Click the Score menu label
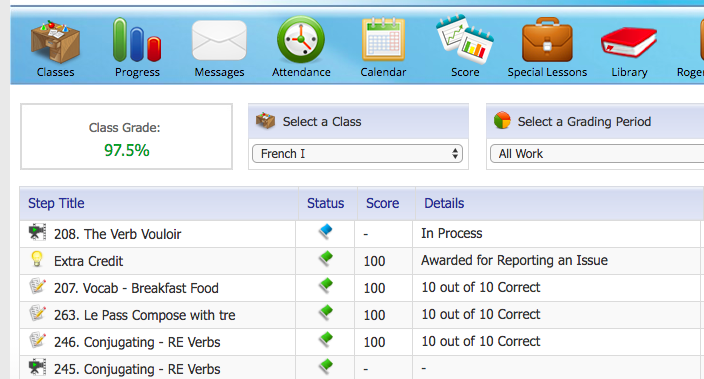The image size is (704, 379). pyautogui.click(x=465, y=72)
